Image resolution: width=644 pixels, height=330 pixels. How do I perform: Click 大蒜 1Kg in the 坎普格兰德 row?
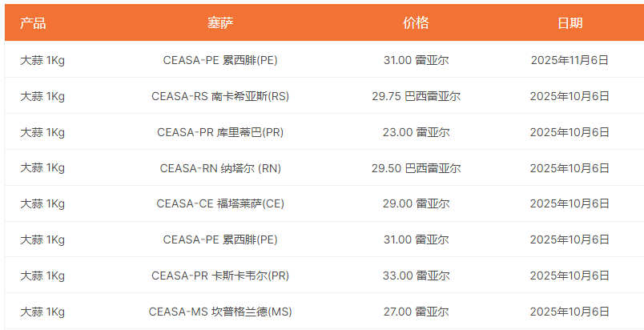click(x=42, y=312)
